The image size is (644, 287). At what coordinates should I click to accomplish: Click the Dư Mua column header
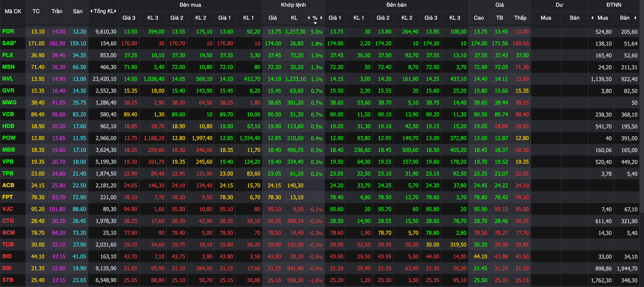546,18
